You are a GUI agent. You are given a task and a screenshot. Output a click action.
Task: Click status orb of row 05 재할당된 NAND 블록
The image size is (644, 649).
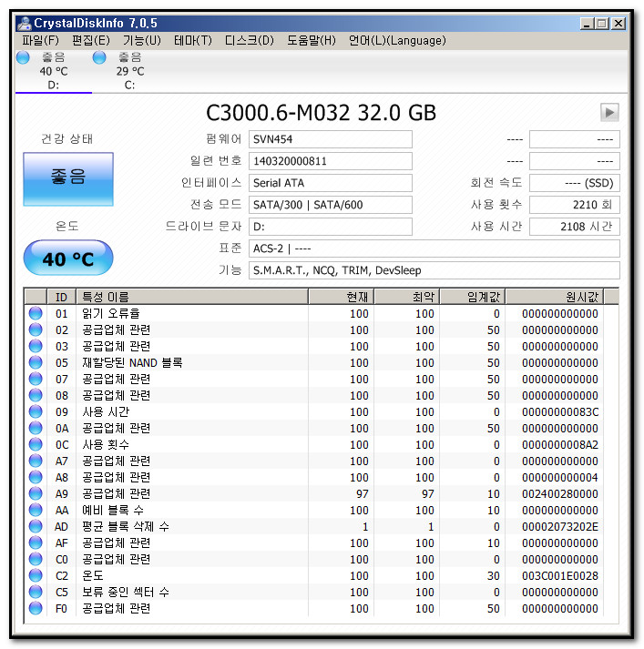(36, 362)
